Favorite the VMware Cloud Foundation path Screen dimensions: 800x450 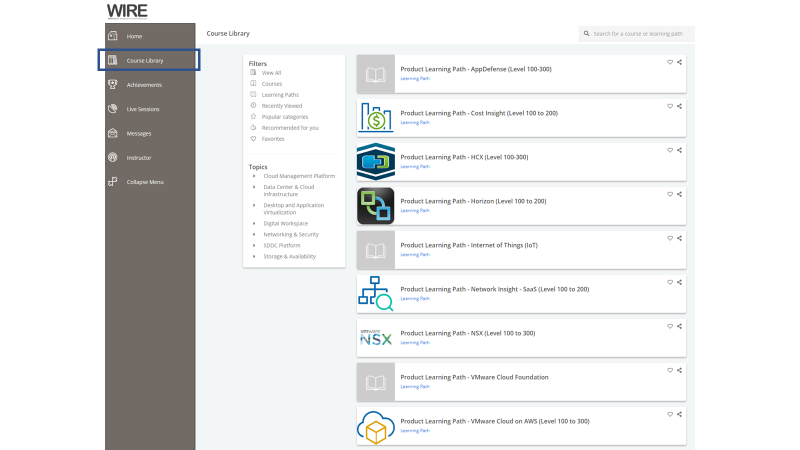tap(670, 370)
